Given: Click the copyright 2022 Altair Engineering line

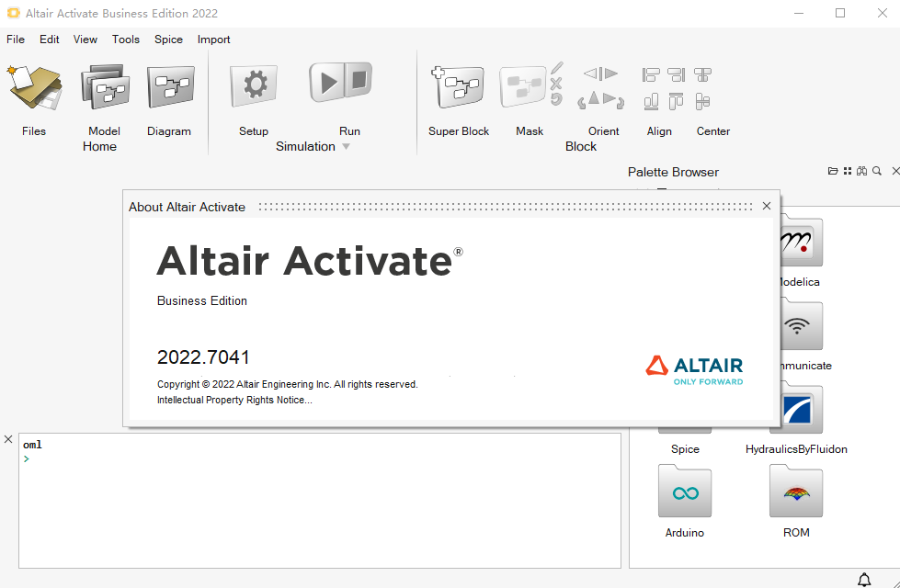Looking at the screenshot, I should click(x=288, y=384).
